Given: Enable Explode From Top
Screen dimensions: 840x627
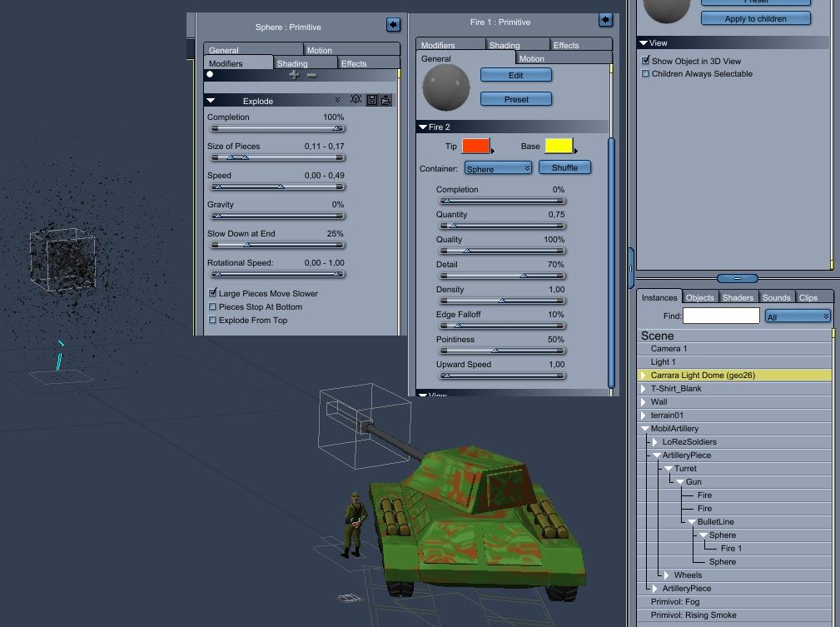Looking at the screenshot, I should [x=212, y=320].
